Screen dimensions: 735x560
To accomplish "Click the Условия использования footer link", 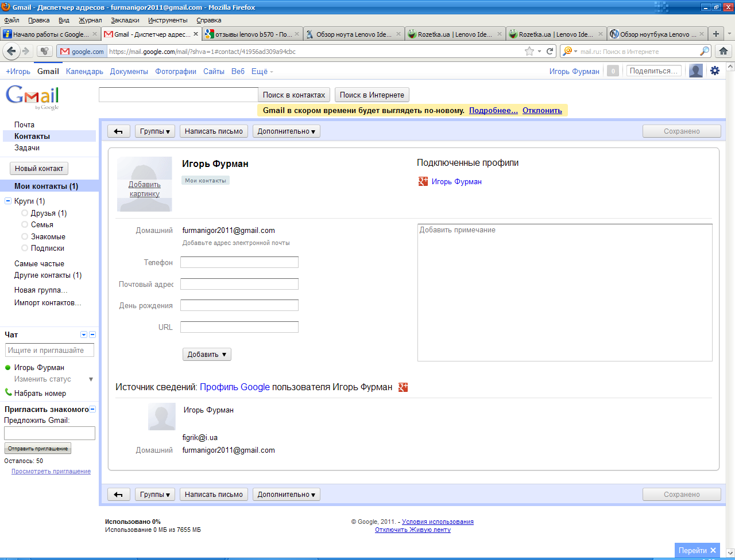I will tap(438, 522).
